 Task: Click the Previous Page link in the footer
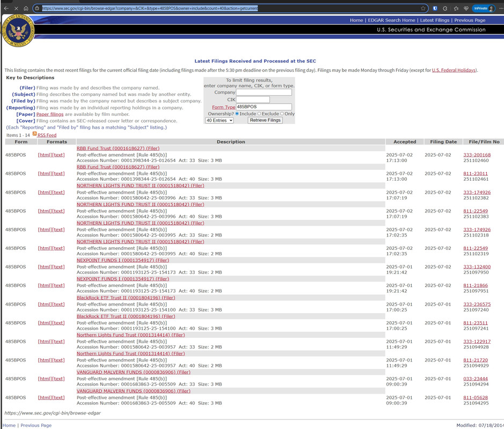36,425
